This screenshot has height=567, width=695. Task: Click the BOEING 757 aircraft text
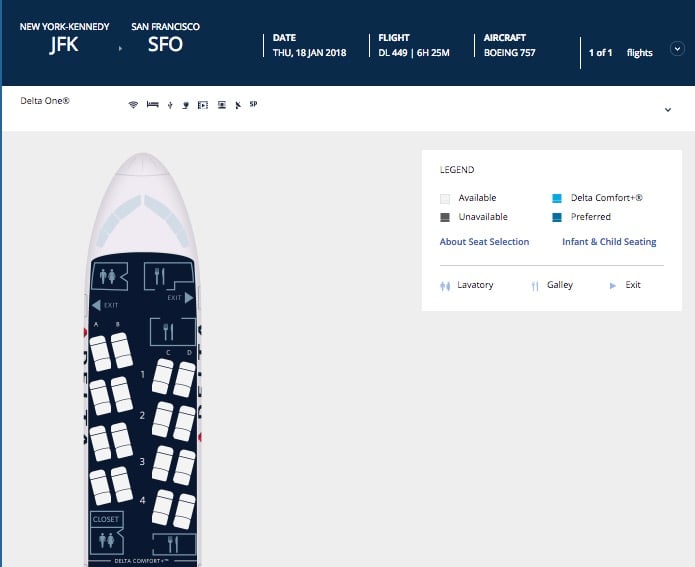510,53
